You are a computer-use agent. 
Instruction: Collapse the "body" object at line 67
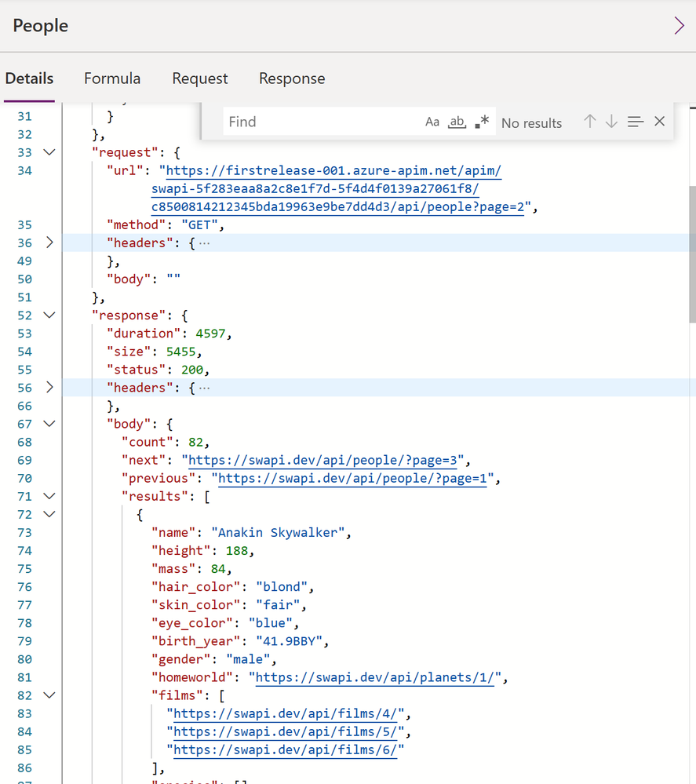pos(49,424)
